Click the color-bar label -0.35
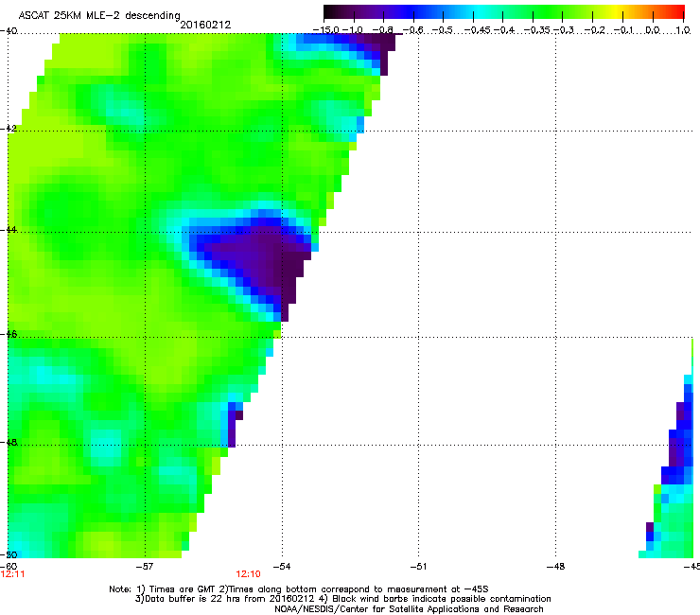This screenshot has height=615, width=700. click(x=537, y=30)
